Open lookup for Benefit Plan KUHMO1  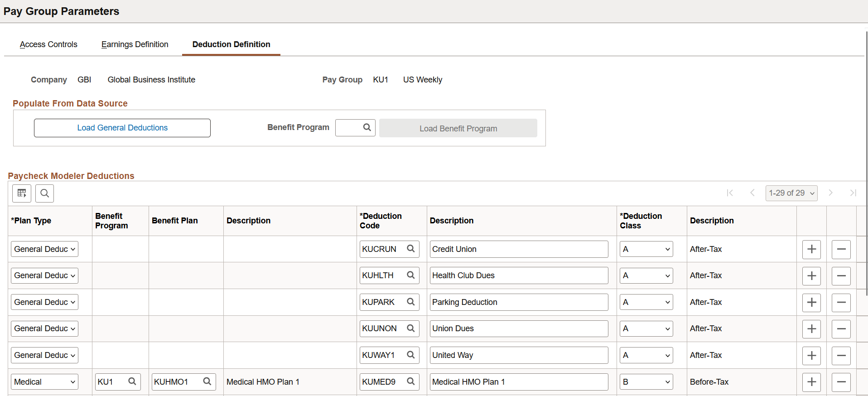207,382
